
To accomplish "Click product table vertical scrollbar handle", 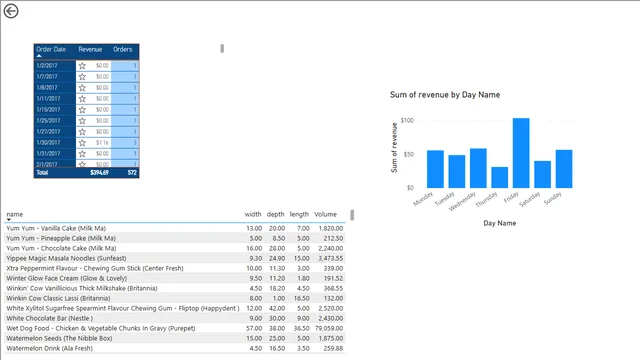I will click(x=352, y=215).
